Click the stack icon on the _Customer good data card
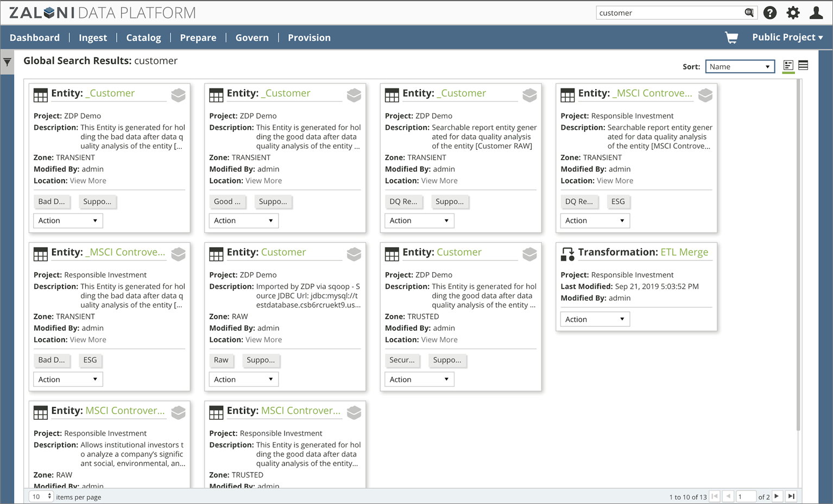This screenshot has height=504, width=833. 354,95
